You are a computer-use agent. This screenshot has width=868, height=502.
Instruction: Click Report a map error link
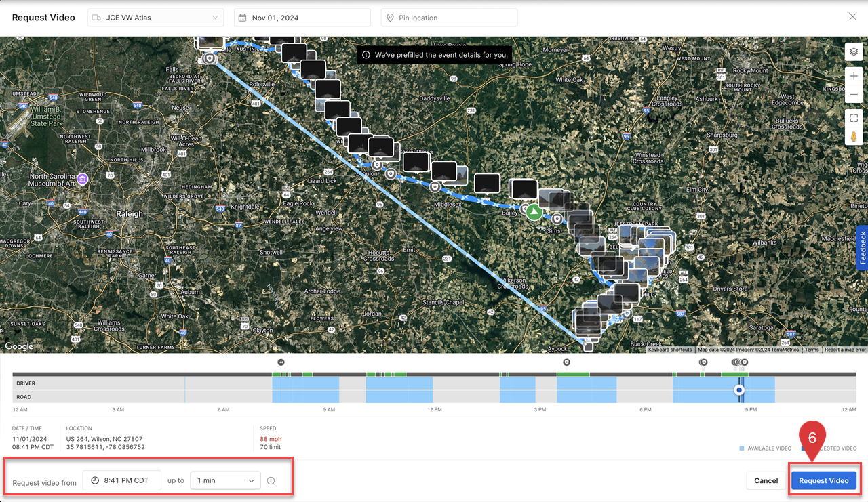click(845, 350)
